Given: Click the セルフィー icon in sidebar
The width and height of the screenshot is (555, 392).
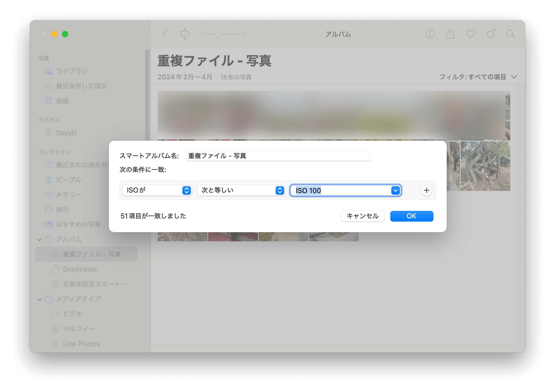Looking at the screenshot, I should tap(55, 329).
